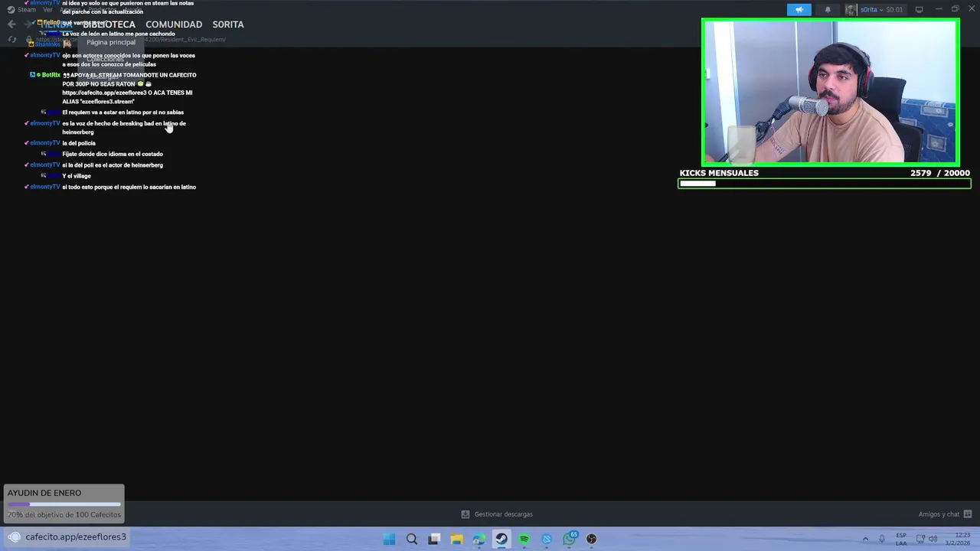Open Windows taskbar Search

coord(412,539)
